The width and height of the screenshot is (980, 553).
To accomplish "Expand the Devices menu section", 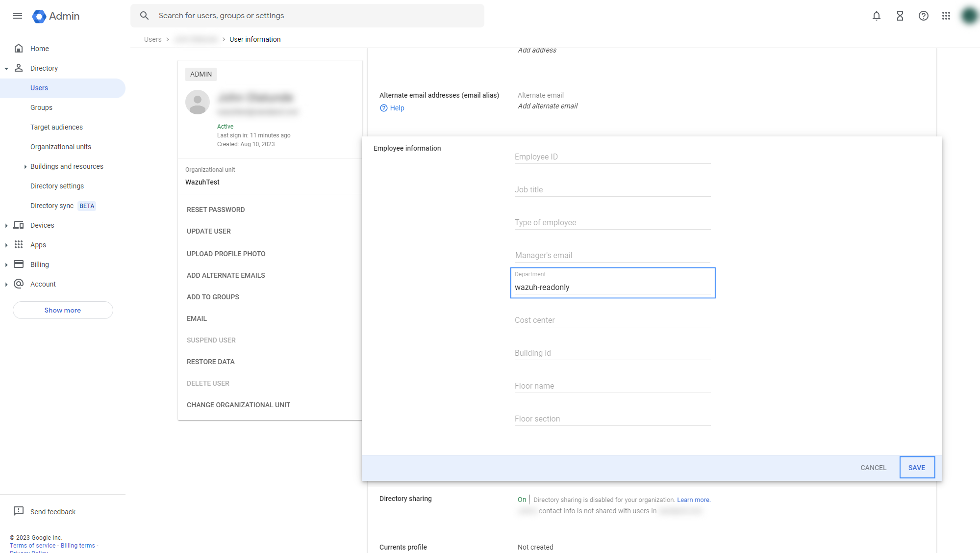I will click(x=6, y=226).
